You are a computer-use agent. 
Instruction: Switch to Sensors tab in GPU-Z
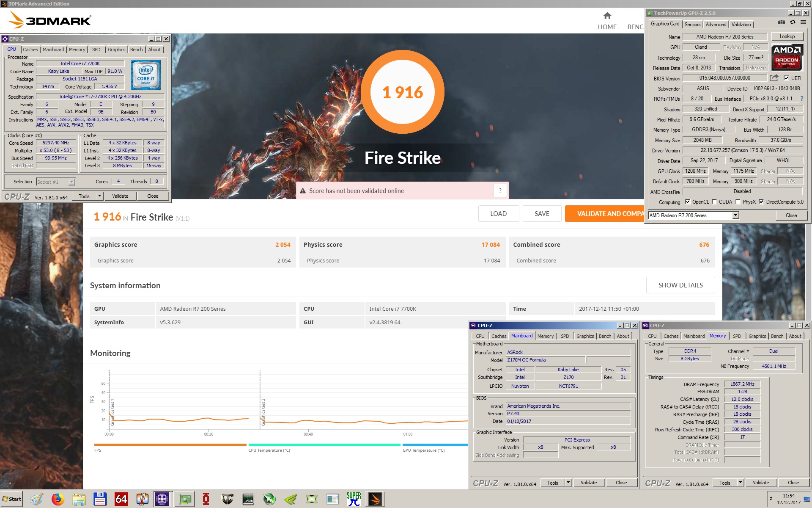tap(692, 25)
